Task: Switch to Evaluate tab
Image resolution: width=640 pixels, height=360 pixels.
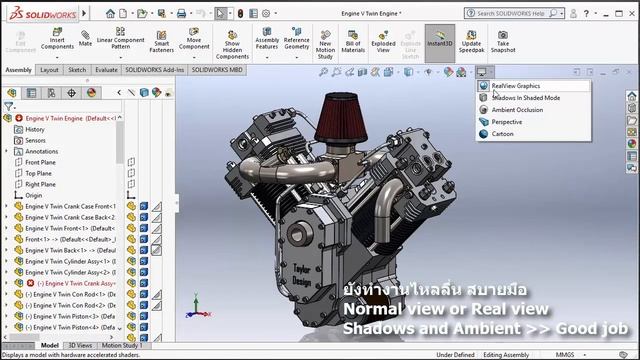Action: pos(107,70)
